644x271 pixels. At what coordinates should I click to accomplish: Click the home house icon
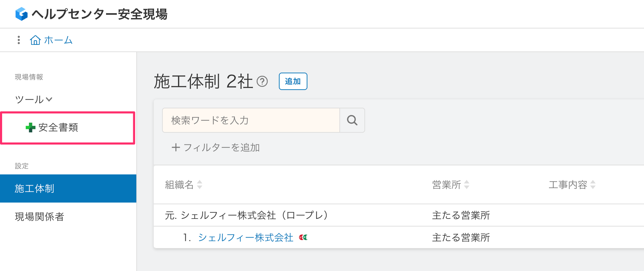[35, 40]
